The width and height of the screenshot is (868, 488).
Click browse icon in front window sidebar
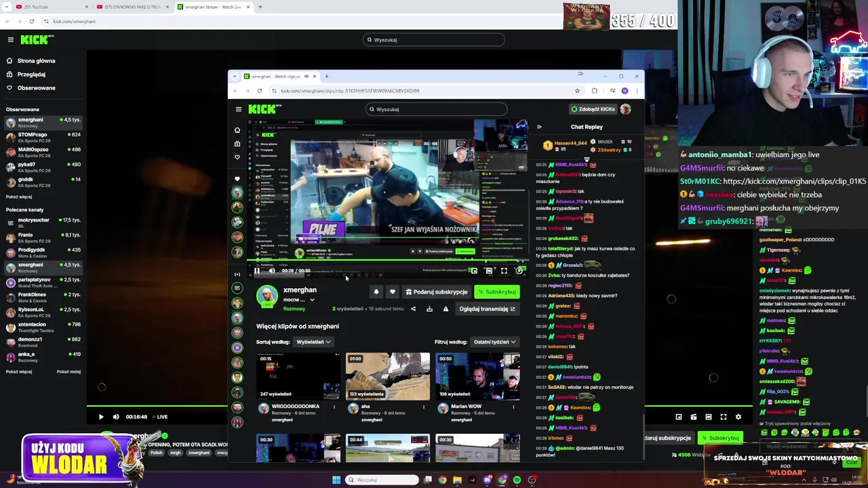click(237, 144)
